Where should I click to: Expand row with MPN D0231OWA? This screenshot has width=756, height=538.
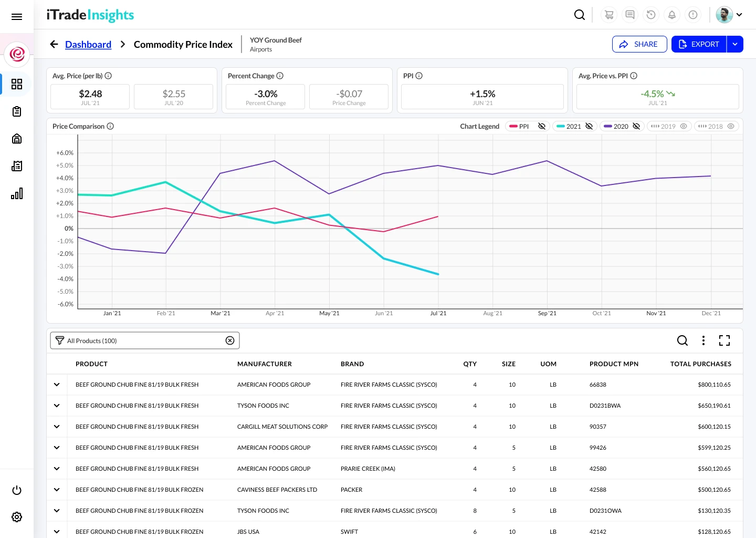[x=57, y=511]
